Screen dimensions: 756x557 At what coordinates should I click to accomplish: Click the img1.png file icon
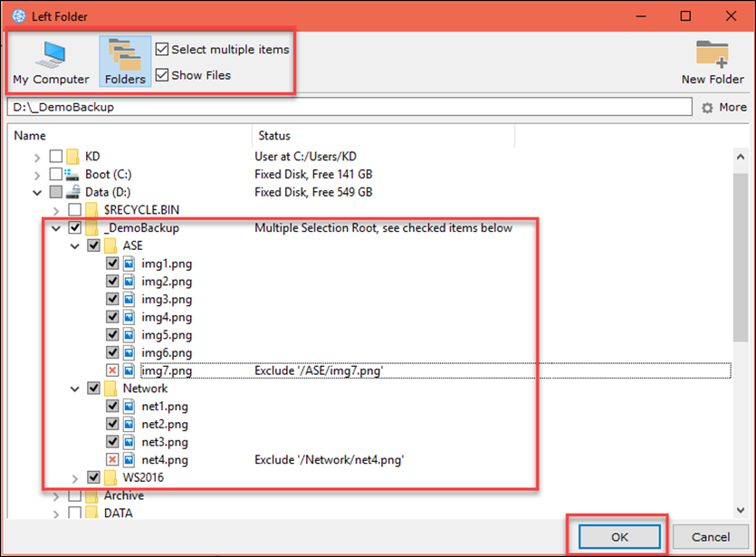tap(129, 264)
